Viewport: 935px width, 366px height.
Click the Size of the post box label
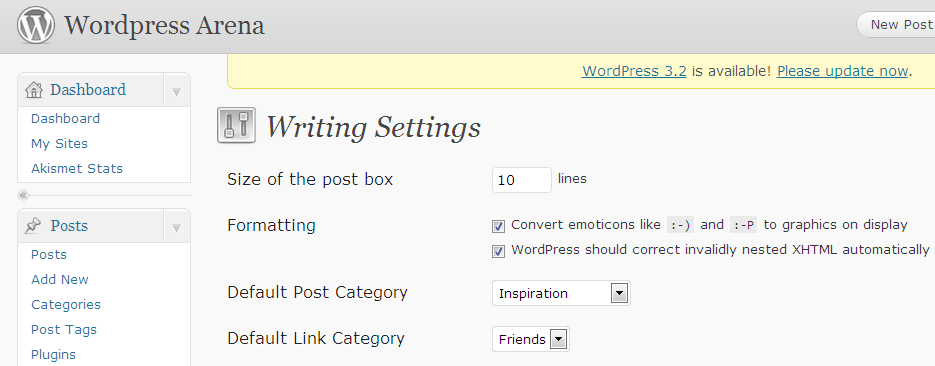pyautogui.click(x=310, y=179)
